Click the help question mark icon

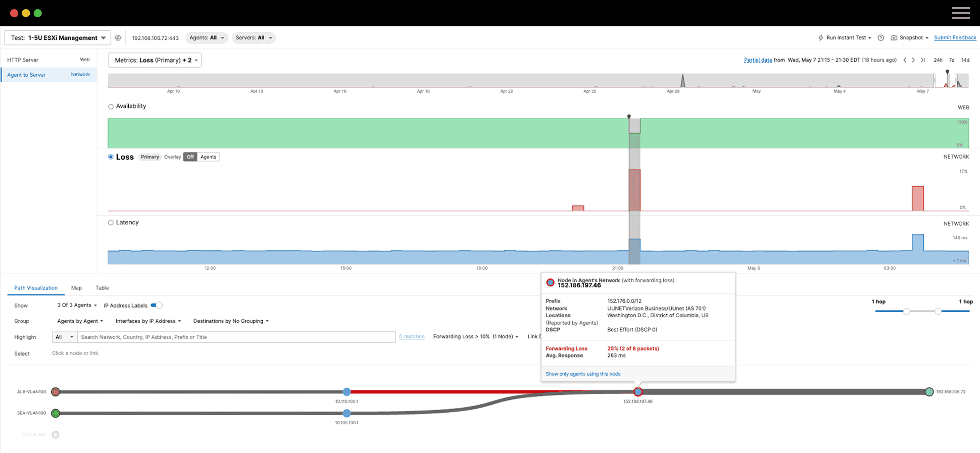point(880,38)
